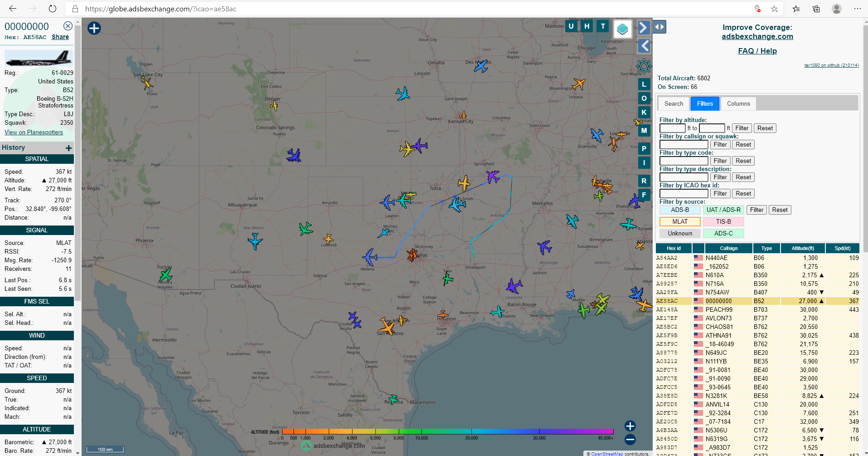
Task: Toggle the T map button
Action: (603, 26)
